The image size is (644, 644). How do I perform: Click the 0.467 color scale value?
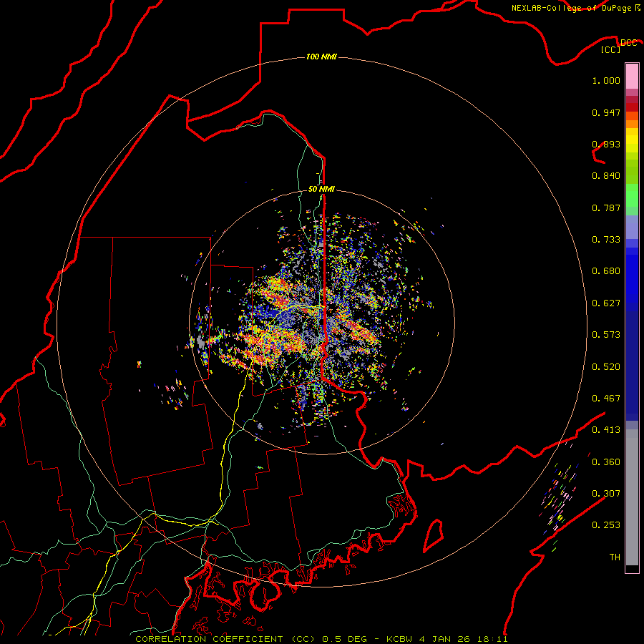coord(606,399)
